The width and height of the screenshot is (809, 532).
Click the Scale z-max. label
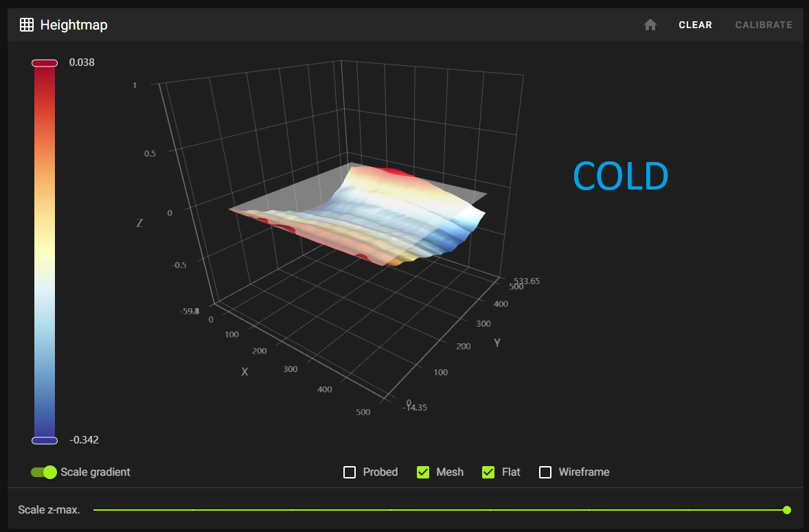click(x=49, y=510)
